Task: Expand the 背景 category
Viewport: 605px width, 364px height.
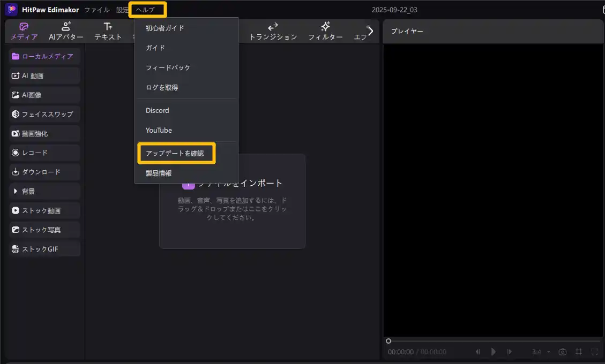Action: coord(44,191)
